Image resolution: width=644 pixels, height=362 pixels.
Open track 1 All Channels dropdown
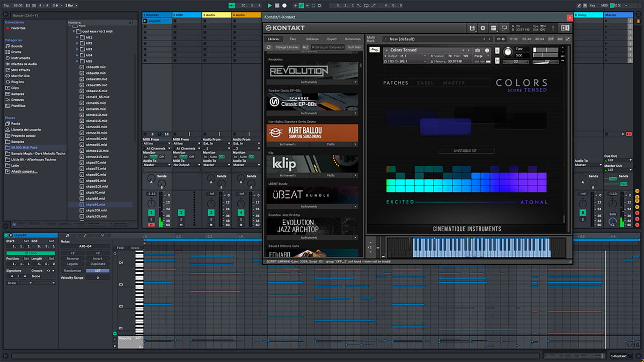[157, 149]
